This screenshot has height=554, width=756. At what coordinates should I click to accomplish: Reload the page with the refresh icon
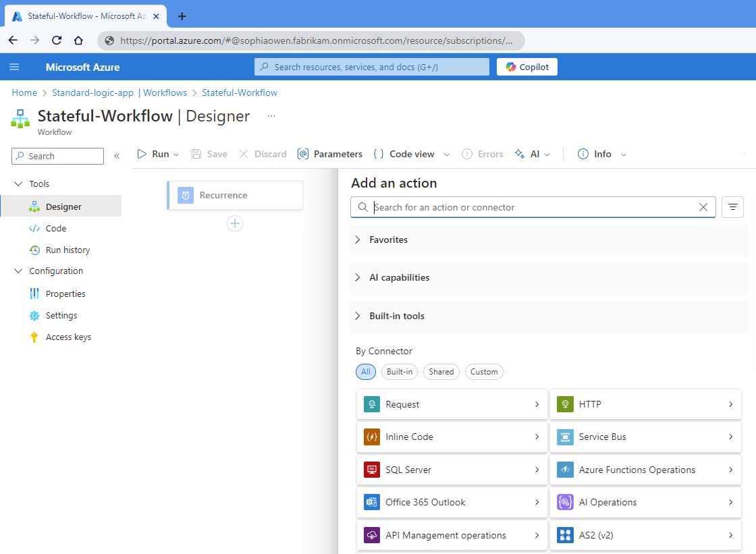point(57,40)
